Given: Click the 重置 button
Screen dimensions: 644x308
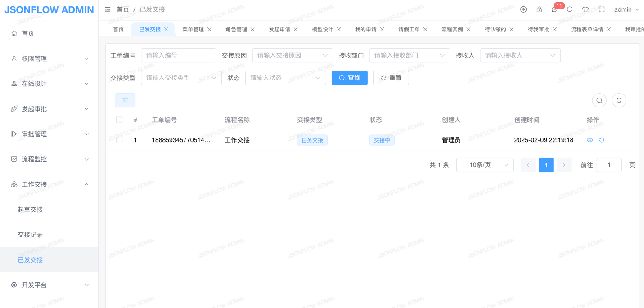Looking at the screenshot, I should (x=391, y=78).
